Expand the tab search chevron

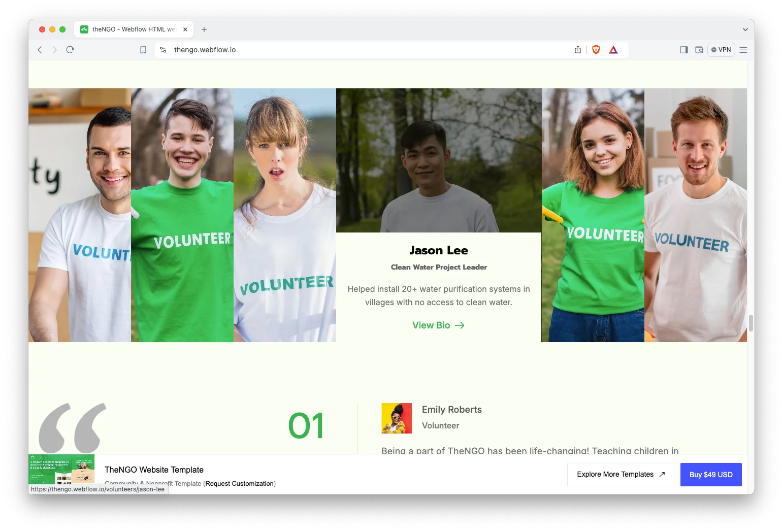point(745,29)
